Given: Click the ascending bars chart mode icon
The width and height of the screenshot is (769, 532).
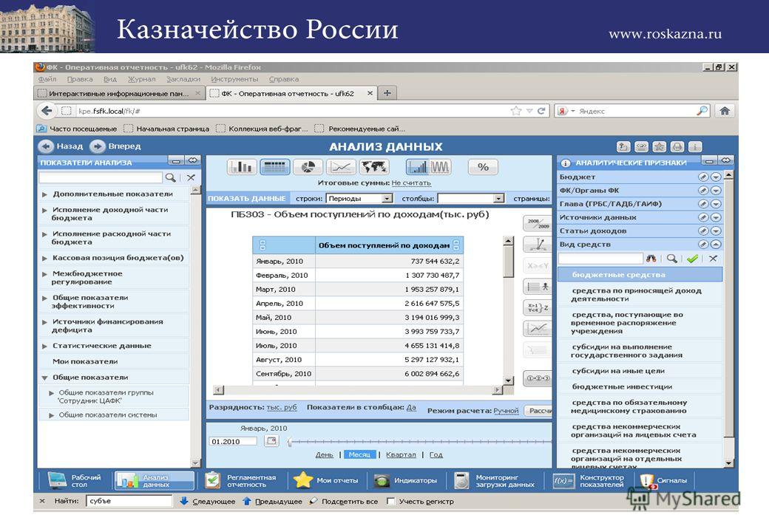Looking at the screenshot, I should coord(417,167).
